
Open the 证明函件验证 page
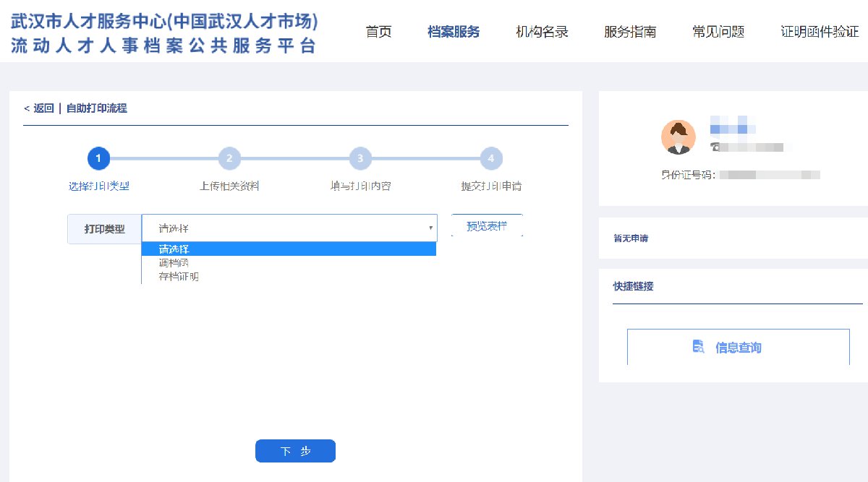click(x=820, y=32)
